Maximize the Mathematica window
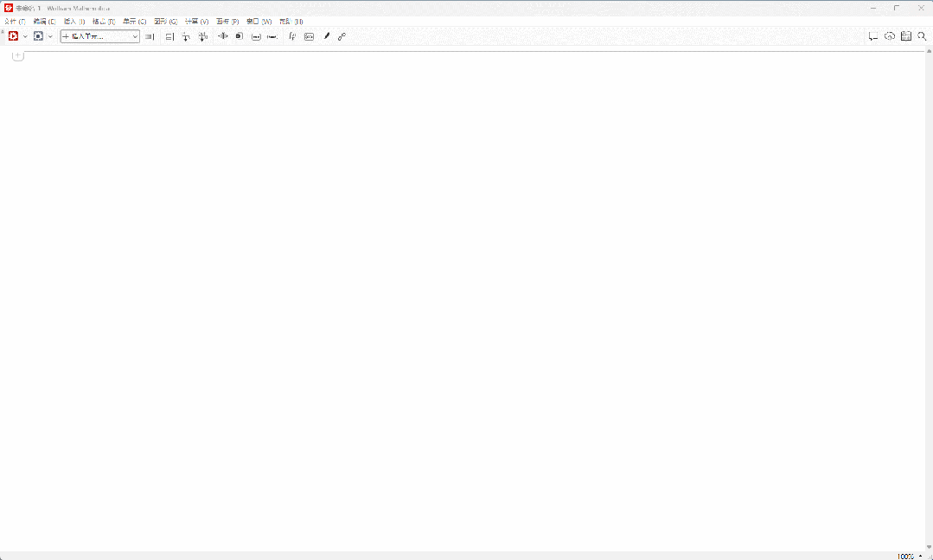The height and width of the screenshot is (560, 933). pyautogui.click(x=897, y=9)
